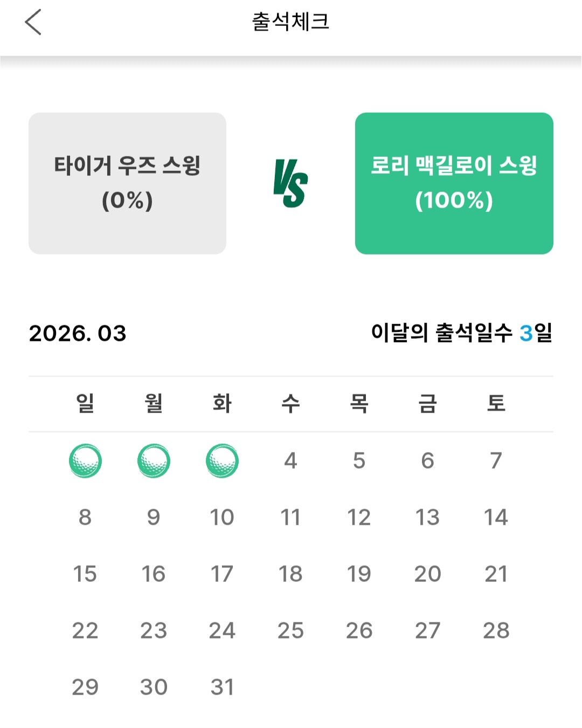This screenshot has width=582, height=728.
Task: Choose March 10 in the calendar
Action: 222,518
